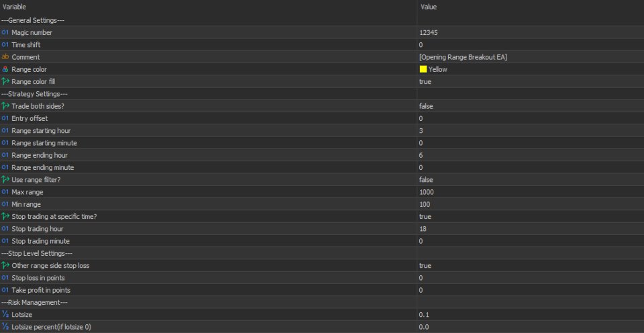The height and width of the screenshot is (333, 644).
Task: Select the Range starting minute label
Action: (x=44, y=142)
